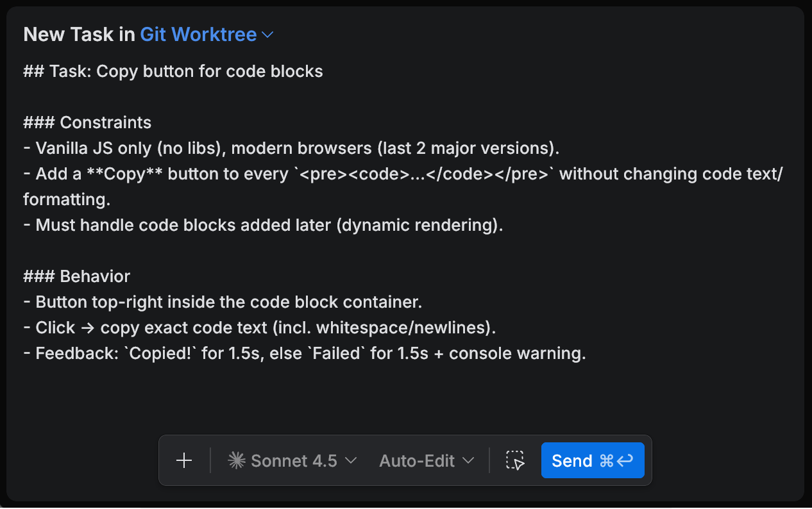Viewport: 812px width, 509px height.
Task: Click the sparkle icon beside Sonnet 4.5
Action: pos(237,460)
